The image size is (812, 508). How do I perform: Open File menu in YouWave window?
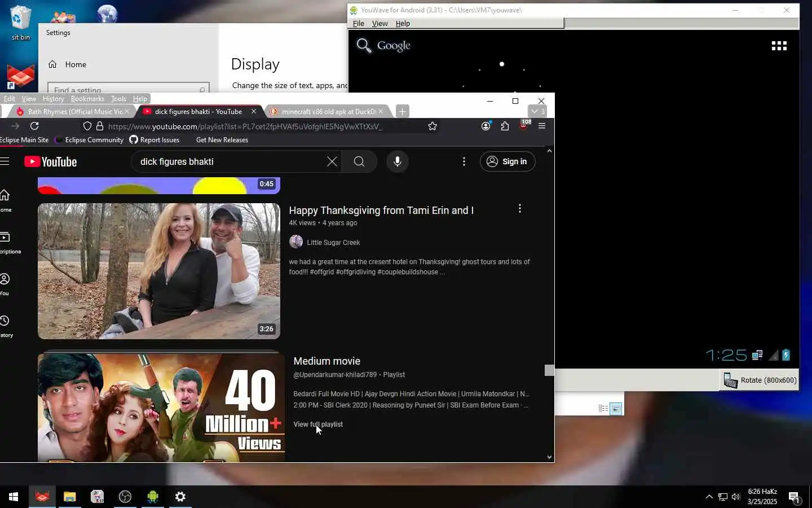point(359,24)
